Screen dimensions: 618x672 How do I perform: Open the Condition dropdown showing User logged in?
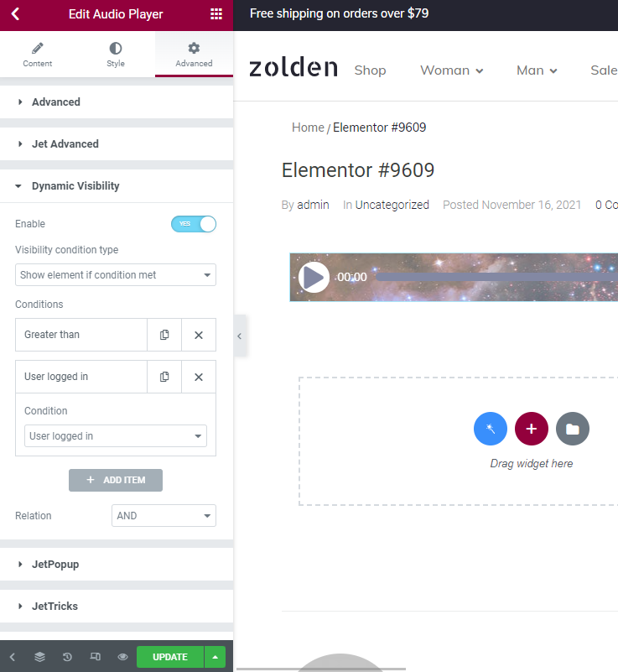coord(116,436)
